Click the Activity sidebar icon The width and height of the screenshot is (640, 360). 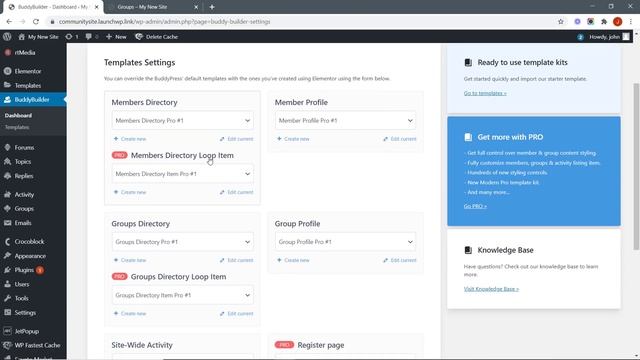coord(7,195)
